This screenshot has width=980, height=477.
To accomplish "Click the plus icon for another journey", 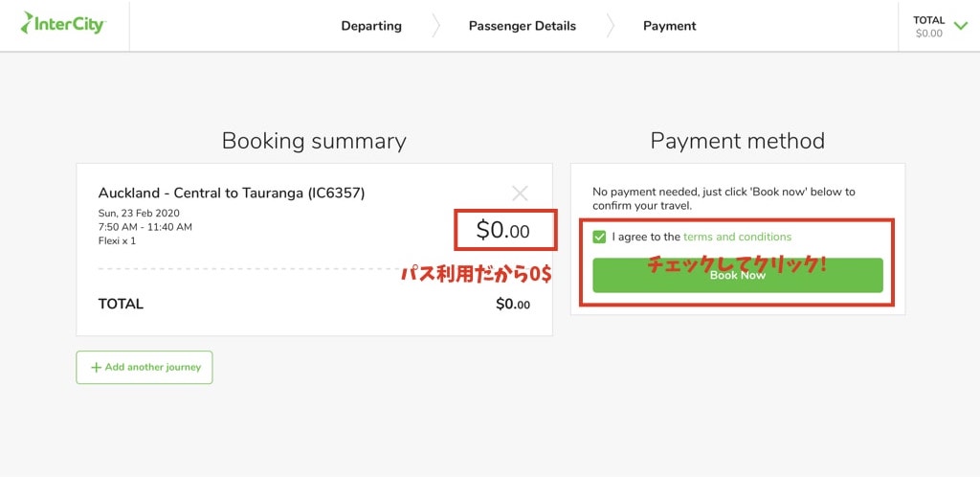I will (96, 368).
